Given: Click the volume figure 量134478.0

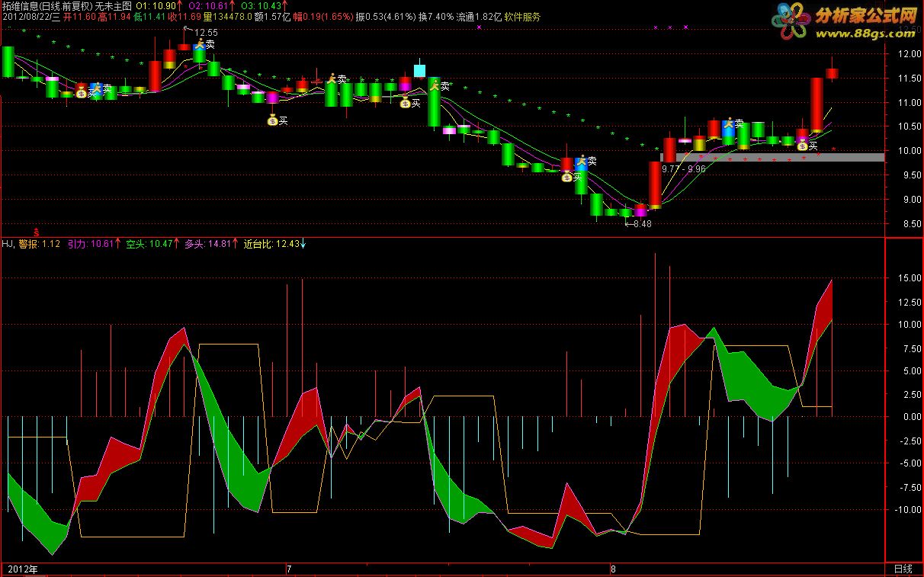Looking at the screenshot, I should coord(228,16).
